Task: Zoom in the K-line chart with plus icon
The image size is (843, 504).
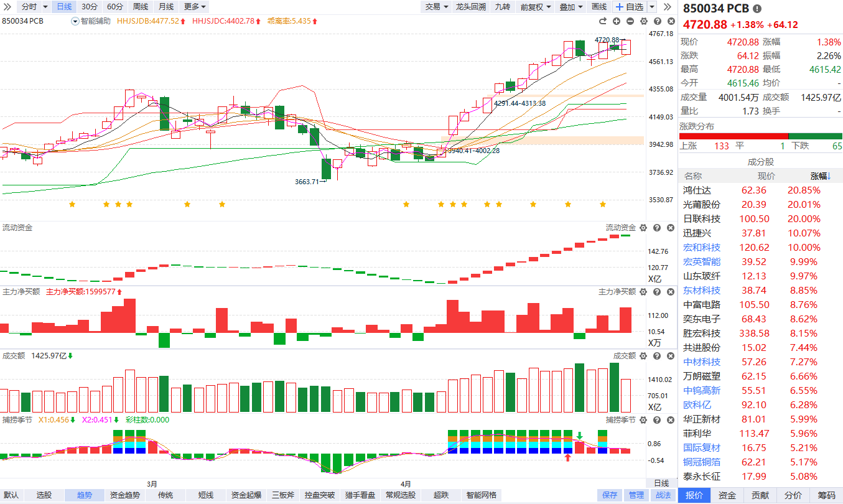Action: click(x=617, y=21)
